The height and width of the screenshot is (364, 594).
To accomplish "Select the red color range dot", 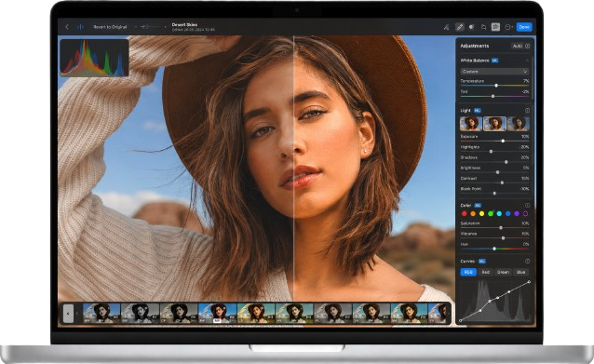I will (464, 213).
